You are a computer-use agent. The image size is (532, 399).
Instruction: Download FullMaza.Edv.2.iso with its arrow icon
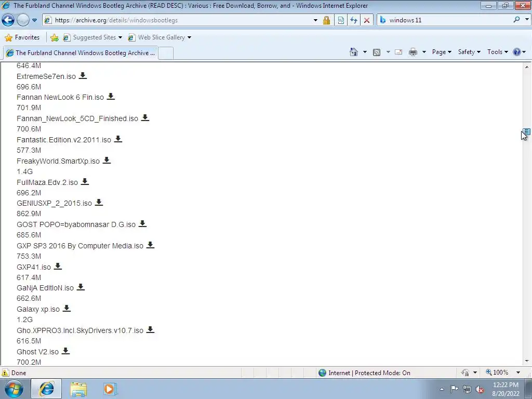(x=85, y=182)
